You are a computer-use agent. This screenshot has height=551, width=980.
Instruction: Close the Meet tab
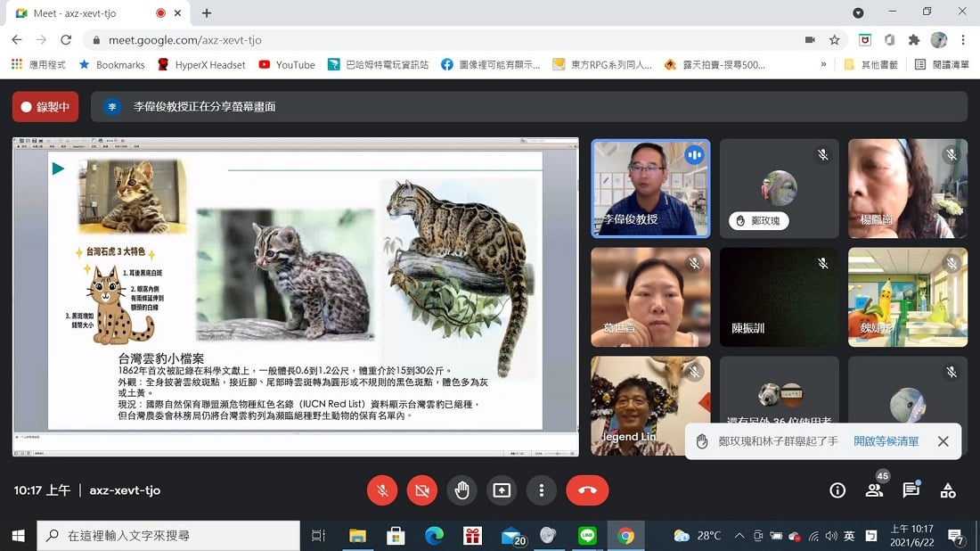click(178, 12)
